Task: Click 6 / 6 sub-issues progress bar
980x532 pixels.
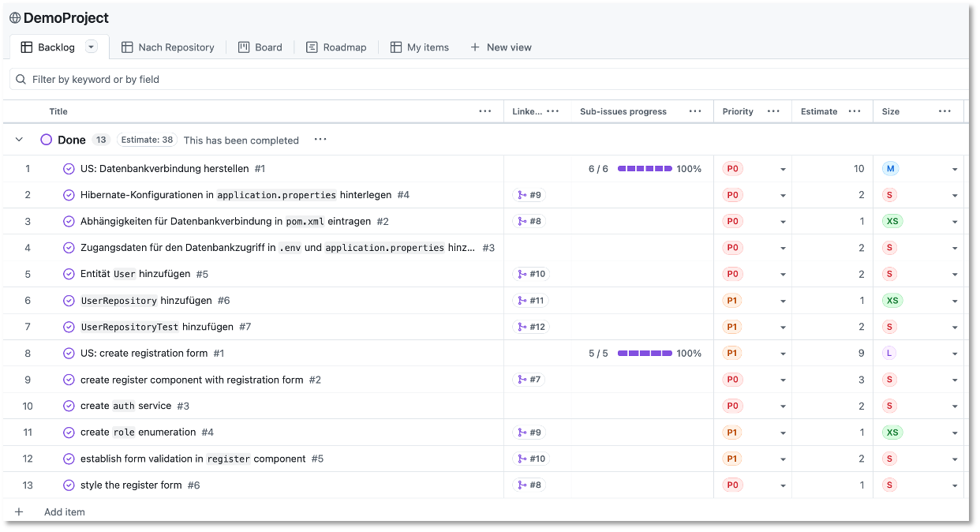Action: pyautogui.click(x=645, y=169)
